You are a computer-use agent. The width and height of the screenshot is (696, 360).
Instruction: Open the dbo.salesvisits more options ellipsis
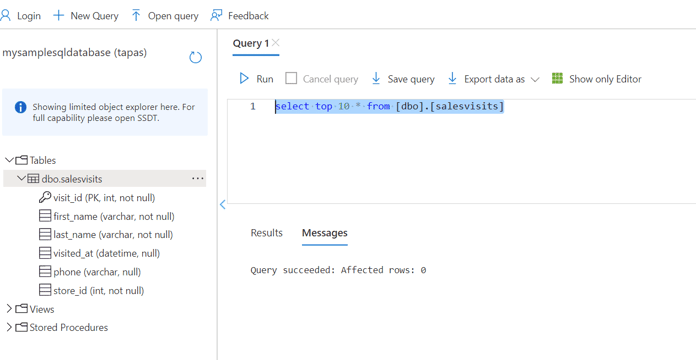pyautogui.click(x=198, y=178)
